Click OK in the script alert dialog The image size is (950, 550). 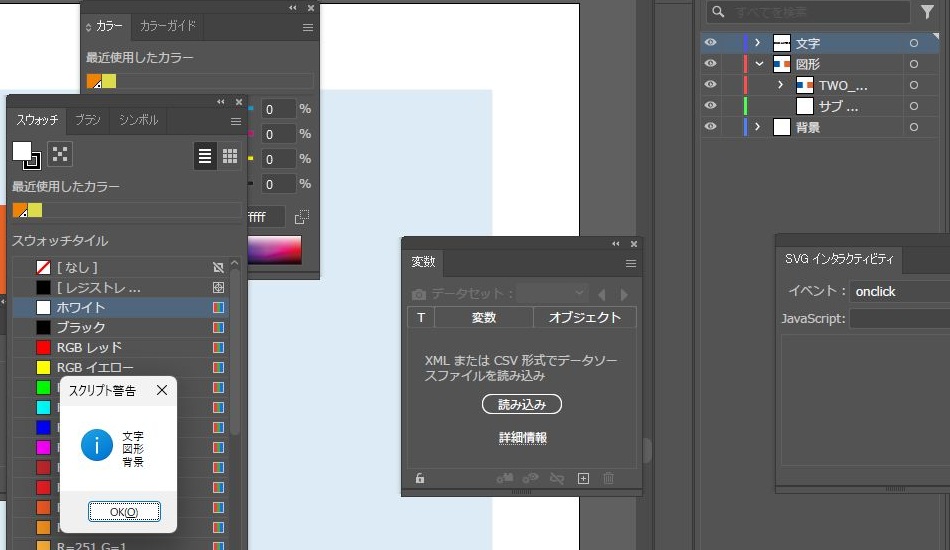124,511
